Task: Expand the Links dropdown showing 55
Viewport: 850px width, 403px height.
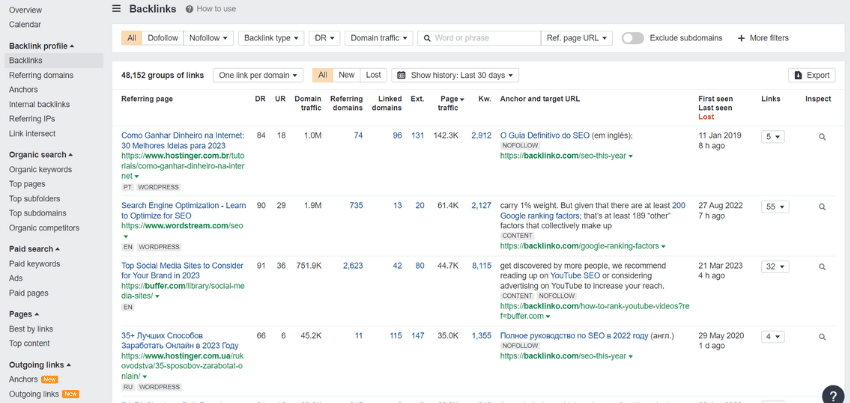Action: point(775,207)
